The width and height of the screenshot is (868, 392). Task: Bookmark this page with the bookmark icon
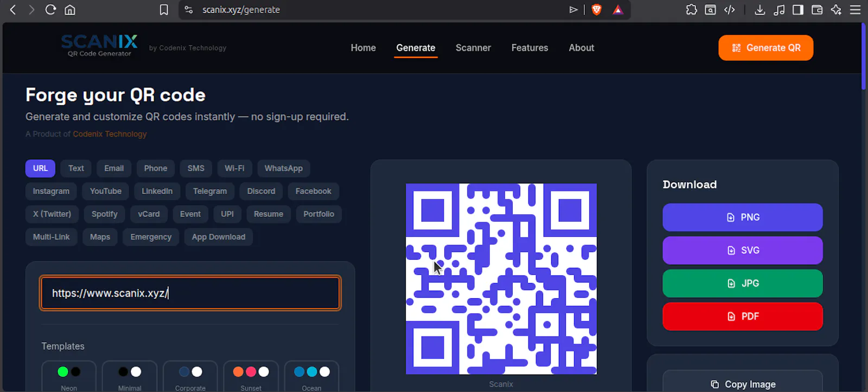(x=164, y=10)
